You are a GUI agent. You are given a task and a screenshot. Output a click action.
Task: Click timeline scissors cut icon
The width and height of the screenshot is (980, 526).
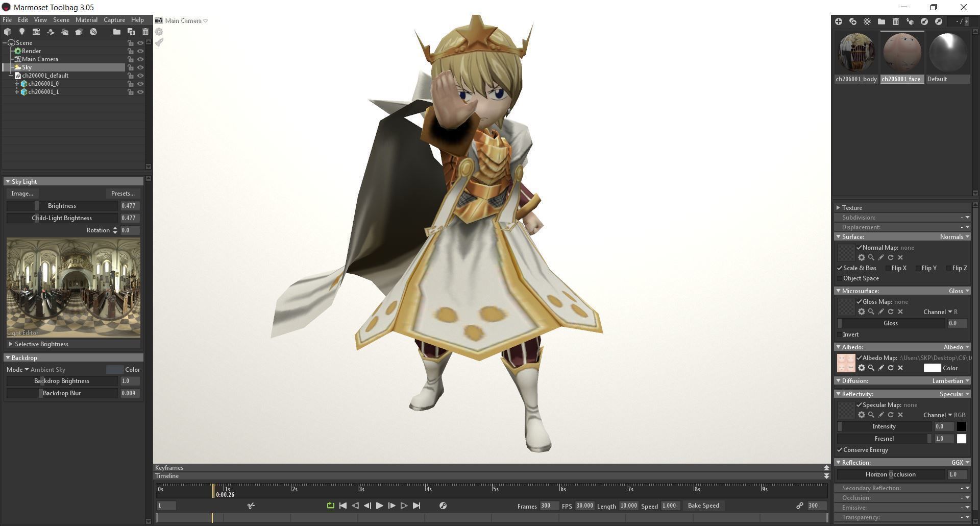click(251, 506)
